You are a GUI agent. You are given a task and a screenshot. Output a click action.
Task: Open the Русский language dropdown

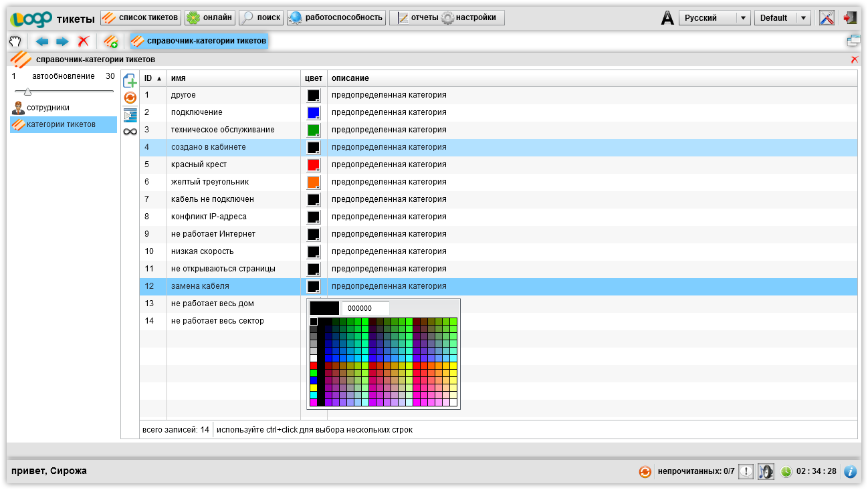pyautogui.click(x=714, y=18)
